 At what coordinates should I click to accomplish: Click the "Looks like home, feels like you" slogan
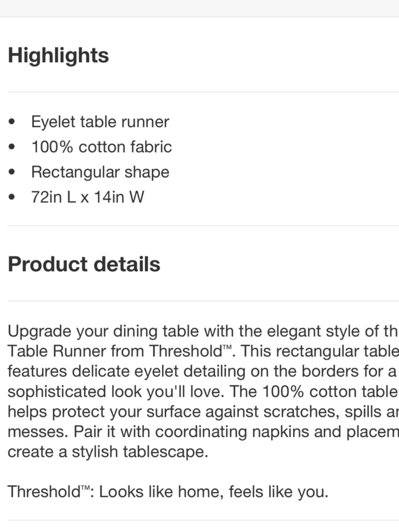[x=213, y=492]
